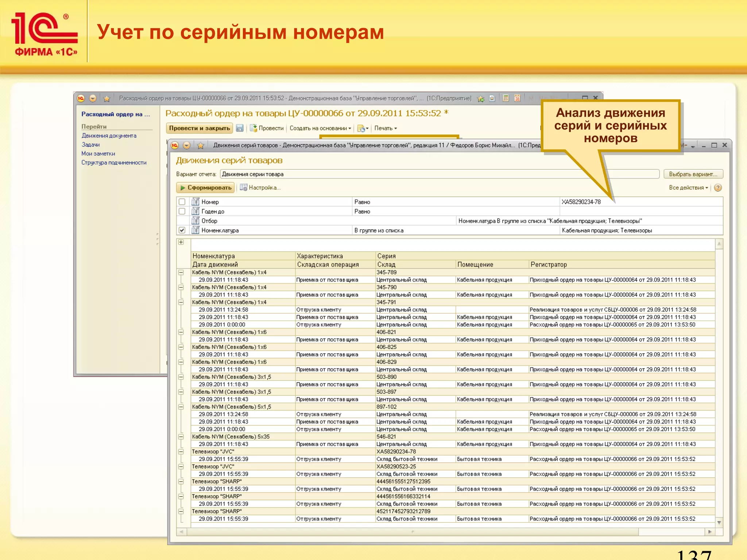The height and width of the screenshot is (560, 747).
Task: Open Задачи in the navigation panel
Action: point(90,145)
